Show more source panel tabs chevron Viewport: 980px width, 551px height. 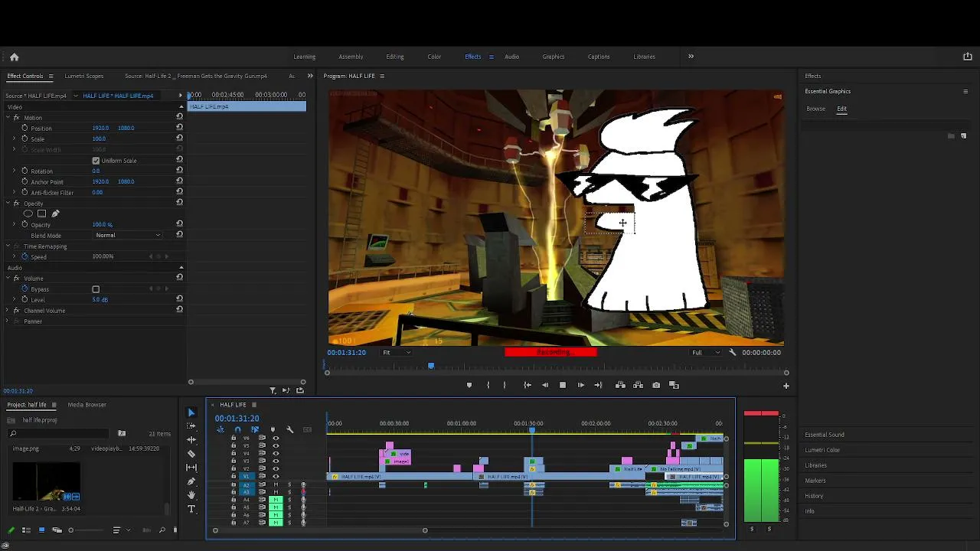pos(309,76)
